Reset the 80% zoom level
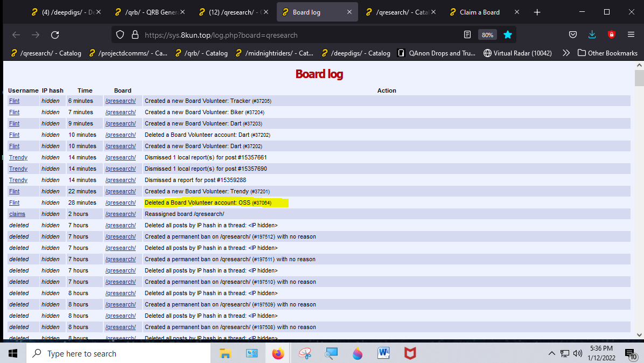The width and height of the screenshot is (644, 363). (x=487, y=35)
